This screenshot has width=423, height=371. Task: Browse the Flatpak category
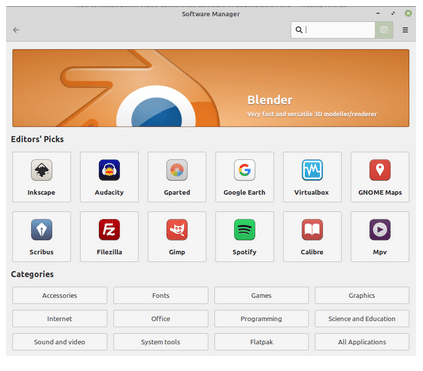pyautogui.click(x=261, y=342)
